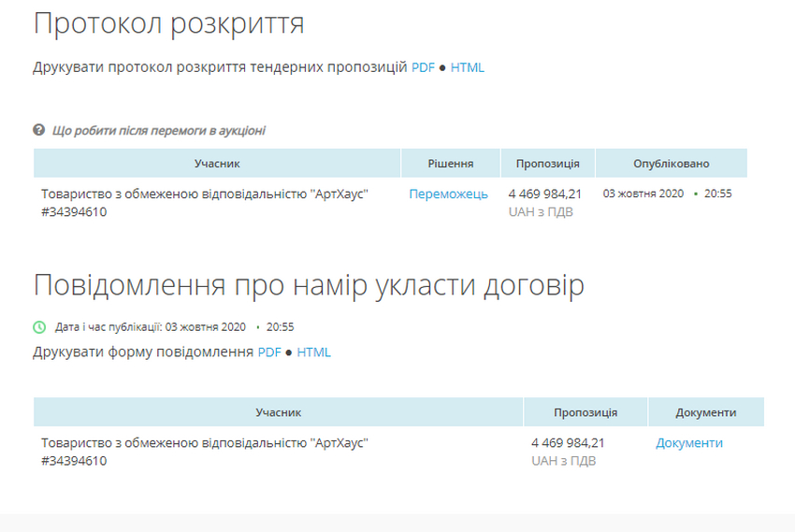Click the published date in protocol row
This screenshot has height=532, width=795.
pyautogui.click(x=643, y=194)
